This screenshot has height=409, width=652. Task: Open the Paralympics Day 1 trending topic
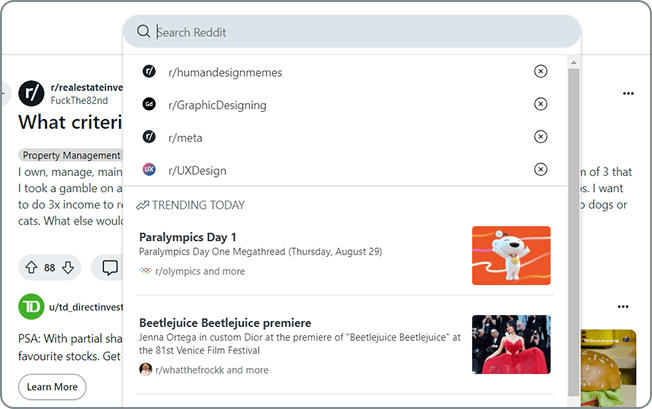pos(345,255)
